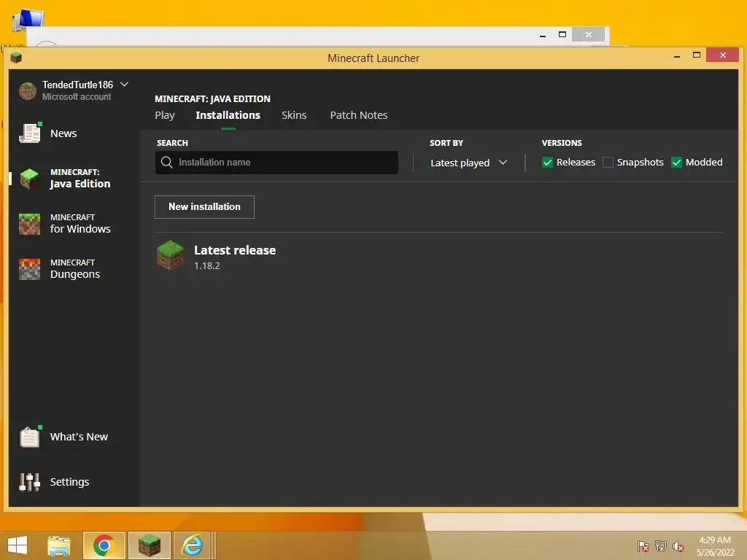747x560 pixels.
Task: Click the Settings sidebar label
Action: tap(69, 482)
